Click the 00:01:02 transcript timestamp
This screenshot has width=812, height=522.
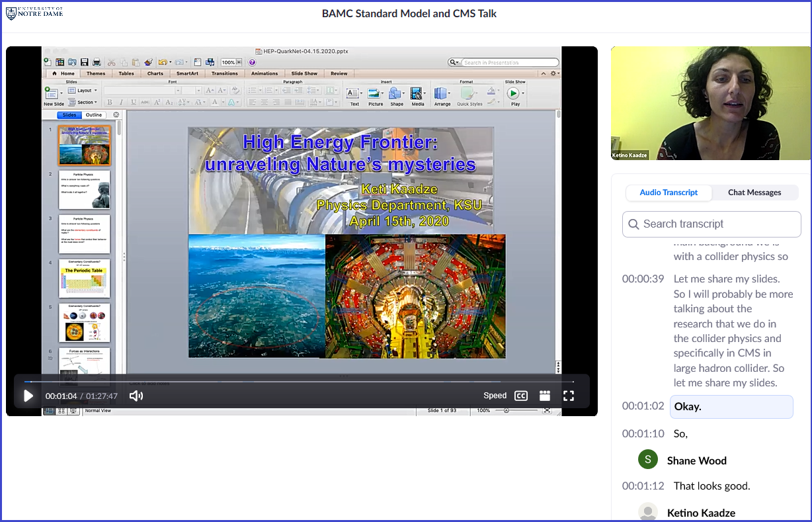tap(643, 406)
